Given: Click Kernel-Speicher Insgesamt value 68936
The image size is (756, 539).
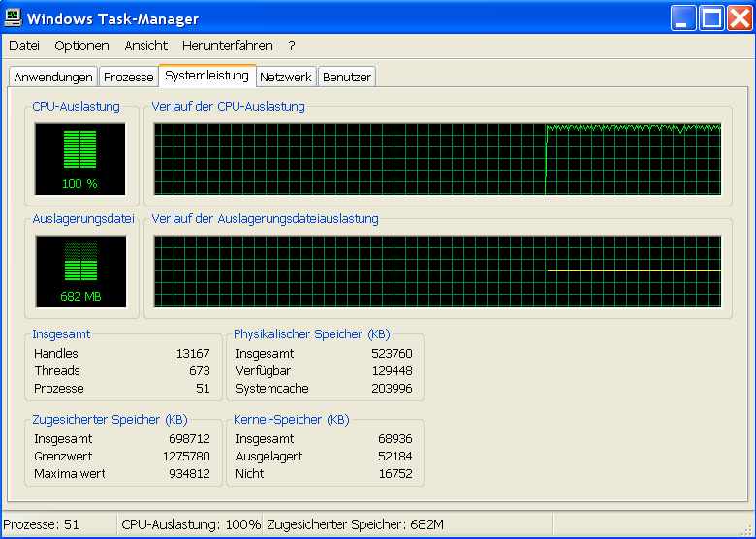Looking at the screenshot, I should [x=395, y=439].
